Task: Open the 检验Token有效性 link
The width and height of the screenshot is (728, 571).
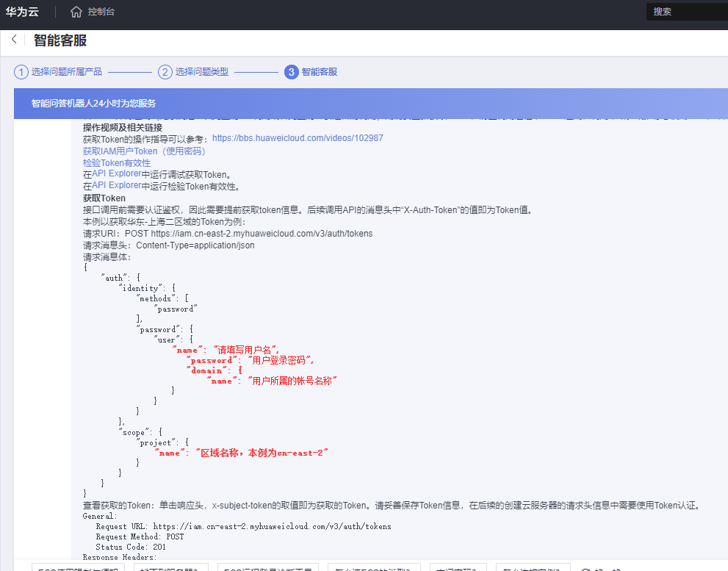Action: (117, 162)
